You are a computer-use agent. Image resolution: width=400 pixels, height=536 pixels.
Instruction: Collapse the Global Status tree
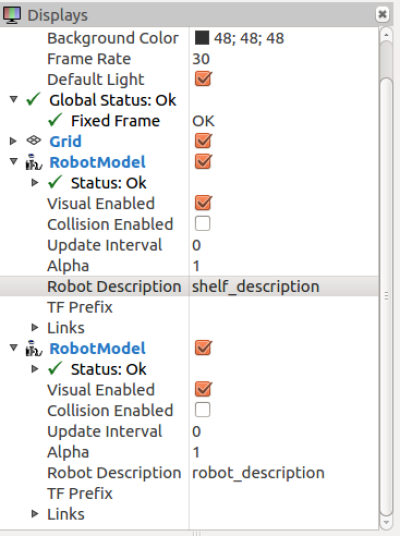point(13,99)
